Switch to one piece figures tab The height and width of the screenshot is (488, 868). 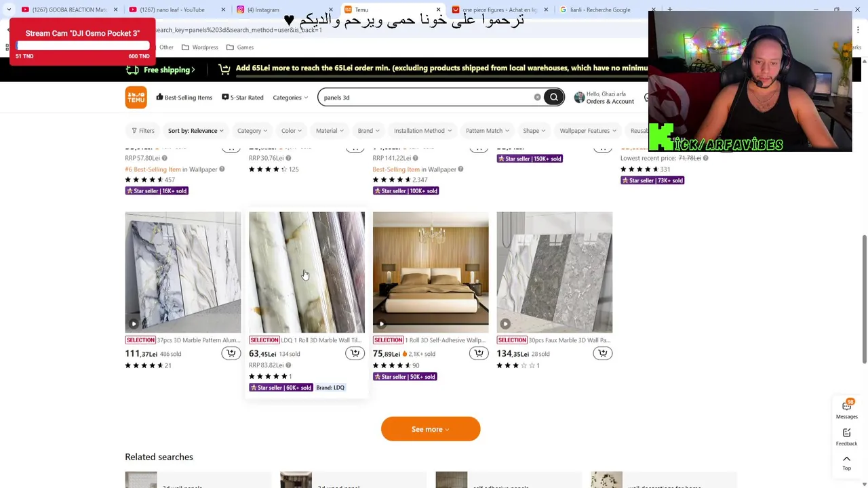498,9
